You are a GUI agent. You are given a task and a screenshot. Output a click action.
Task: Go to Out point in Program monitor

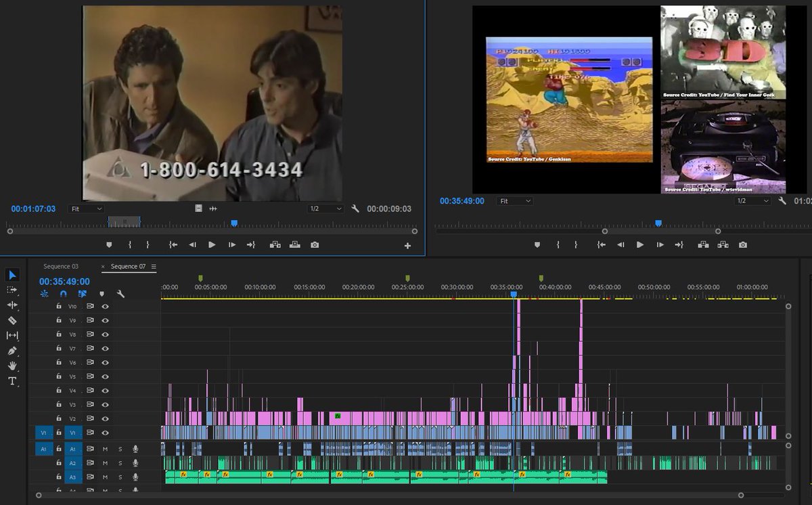click(679, 245)
